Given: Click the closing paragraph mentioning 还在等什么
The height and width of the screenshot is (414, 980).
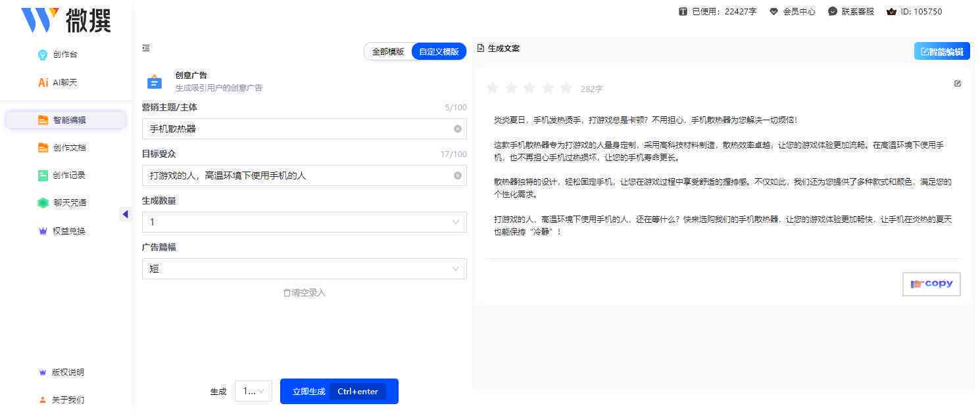Looking at the screenshot, I should tap(723, 225).
